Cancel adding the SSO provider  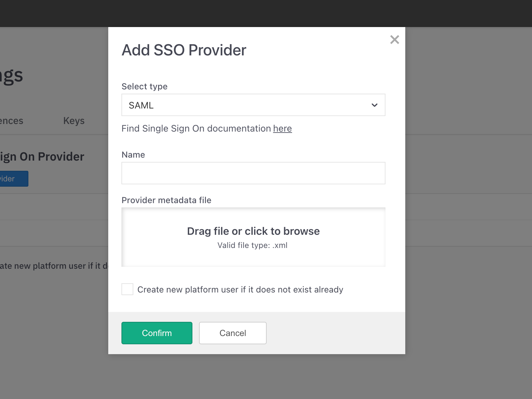(233, 333)
